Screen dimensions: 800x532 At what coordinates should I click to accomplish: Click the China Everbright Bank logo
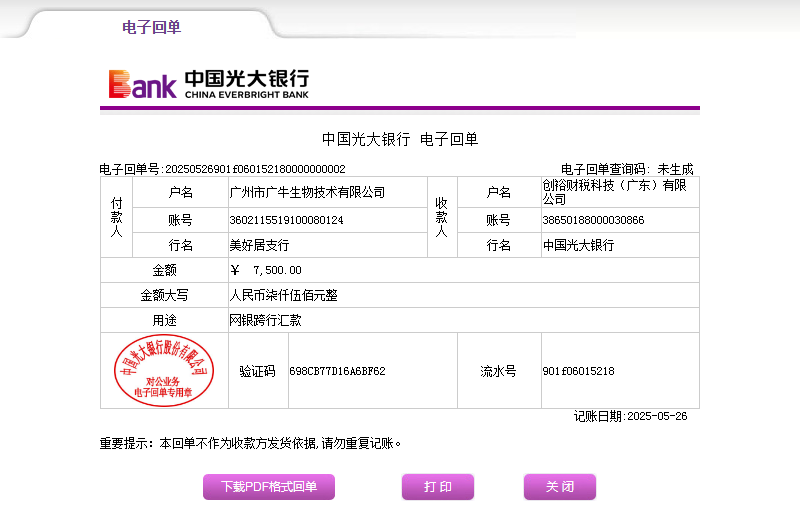click(209, 84)
